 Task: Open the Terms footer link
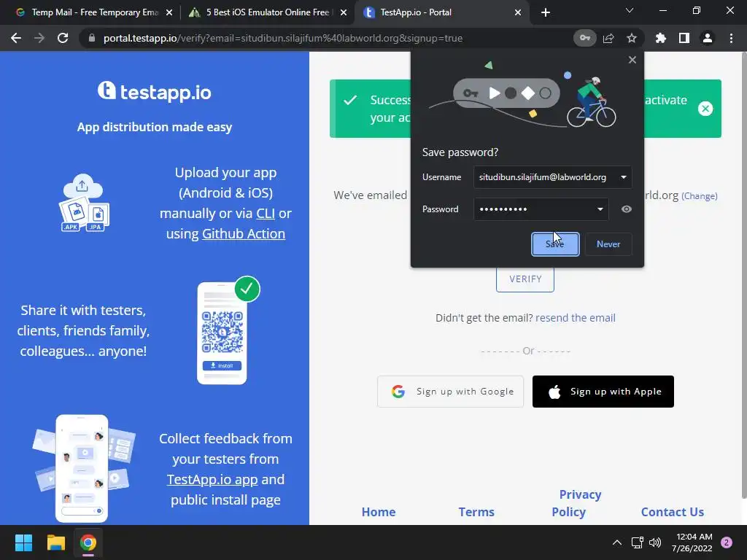(476, 512)
